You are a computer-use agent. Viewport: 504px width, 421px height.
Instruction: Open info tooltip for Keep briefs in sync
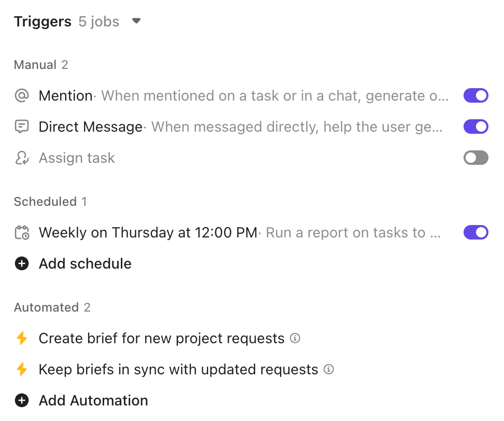click(x=328, y=369)
